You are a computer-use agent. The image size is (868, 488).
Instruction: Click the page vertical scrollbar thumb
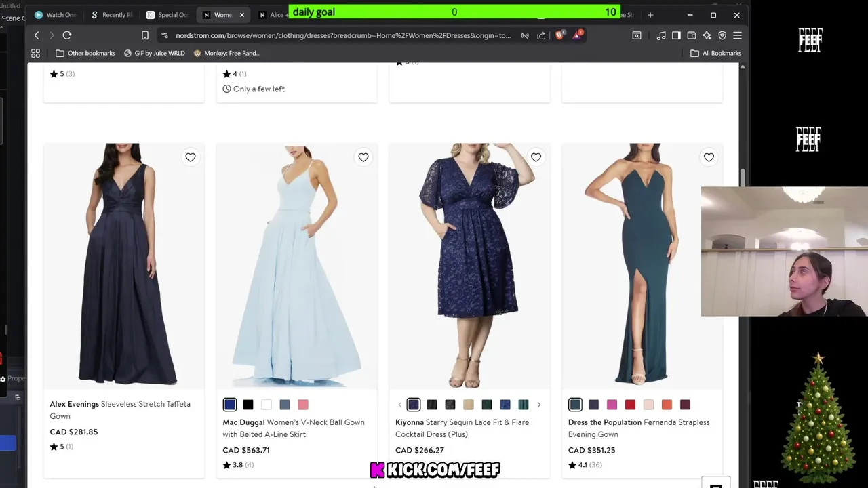[743, 178]
